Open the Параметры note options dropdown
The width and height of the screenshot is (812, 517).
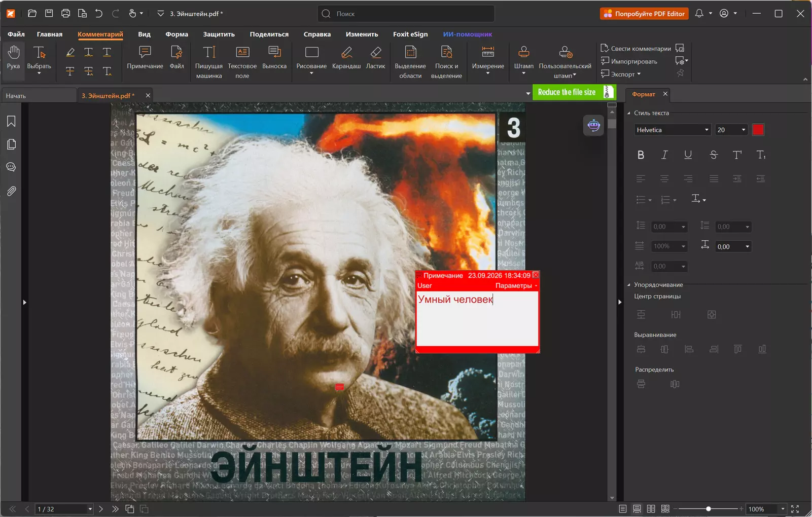coord(516,286)
